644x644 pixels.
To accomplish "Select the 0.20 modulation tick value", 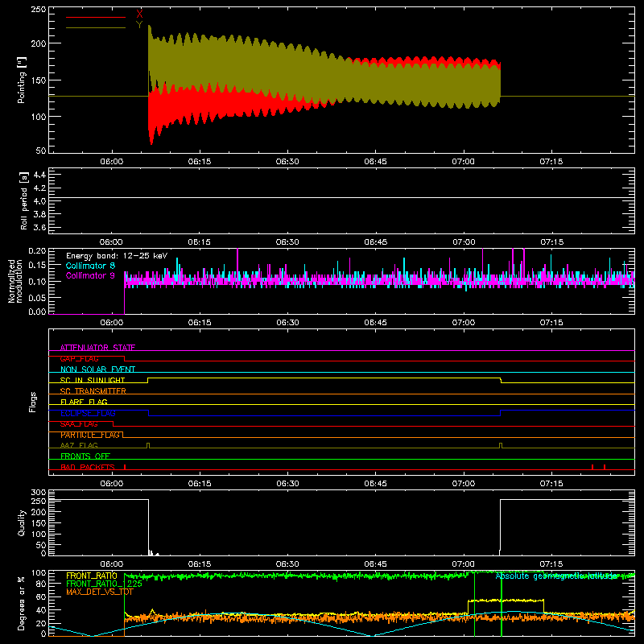I will coord(37,251).
